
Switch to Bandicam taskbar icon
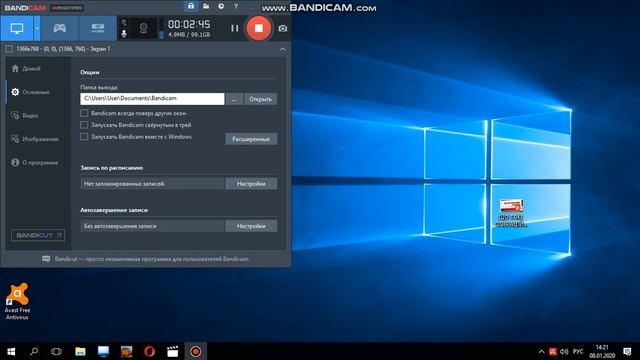point(196,351)
